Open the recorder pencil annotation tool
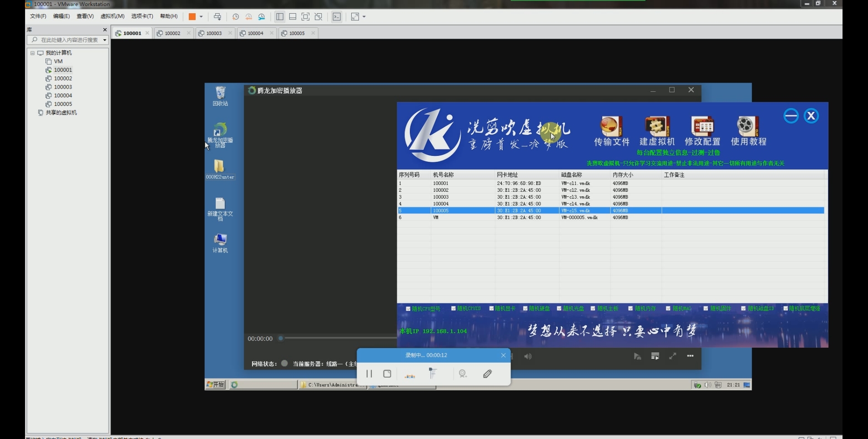 pos(488,374)
